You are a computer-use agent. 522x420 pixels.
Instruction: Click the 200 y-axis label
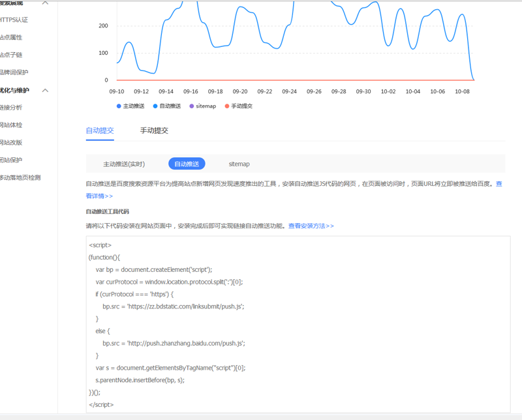[x=103, y=25]
